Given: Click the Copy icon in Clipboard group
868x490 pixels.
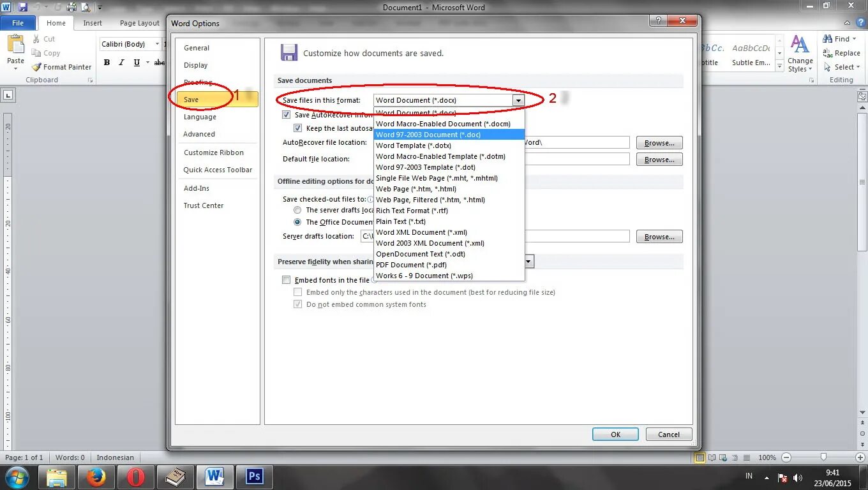Looking at the screenshot, I should click(35, 53).
